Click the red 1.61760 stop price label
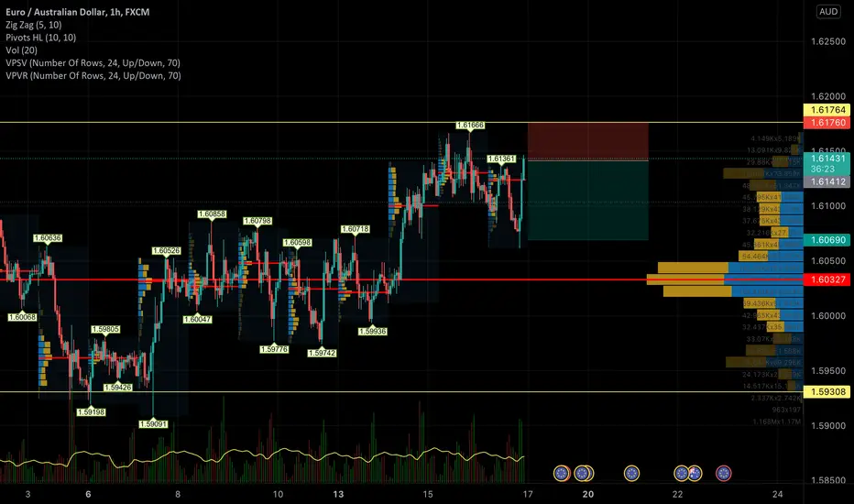Viewport: 854px width, 504px height. point(827,123)
